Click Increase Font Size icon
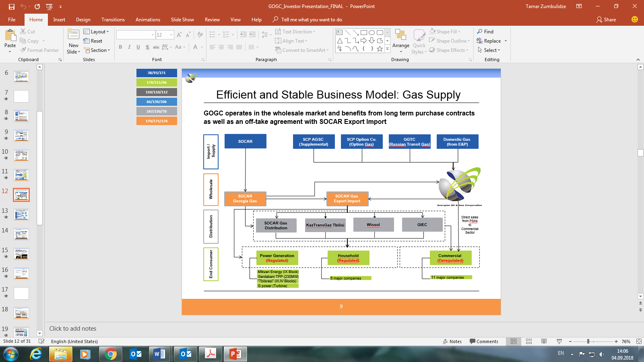Viewport: 644px width, 362px height. tap(179, 35)
